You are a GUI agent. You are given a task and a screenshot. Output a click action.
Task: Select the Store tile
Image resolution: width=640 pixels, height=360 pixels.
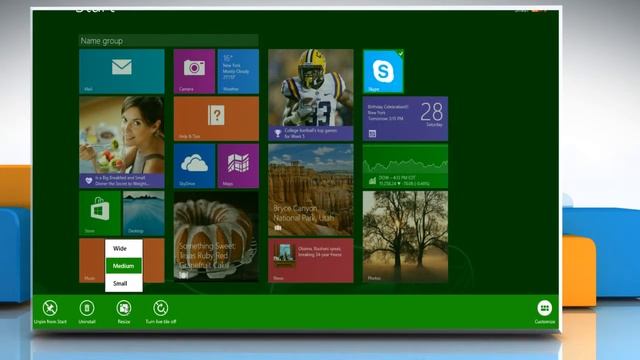pyautogui.click(x=100, y=213)
